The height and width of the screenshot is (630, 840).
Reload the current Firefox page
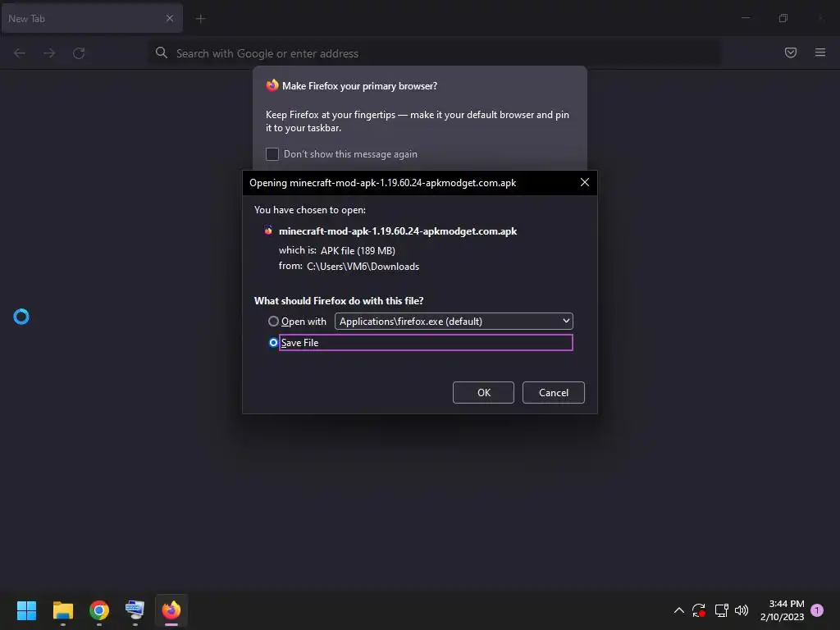tap(79, 53)
